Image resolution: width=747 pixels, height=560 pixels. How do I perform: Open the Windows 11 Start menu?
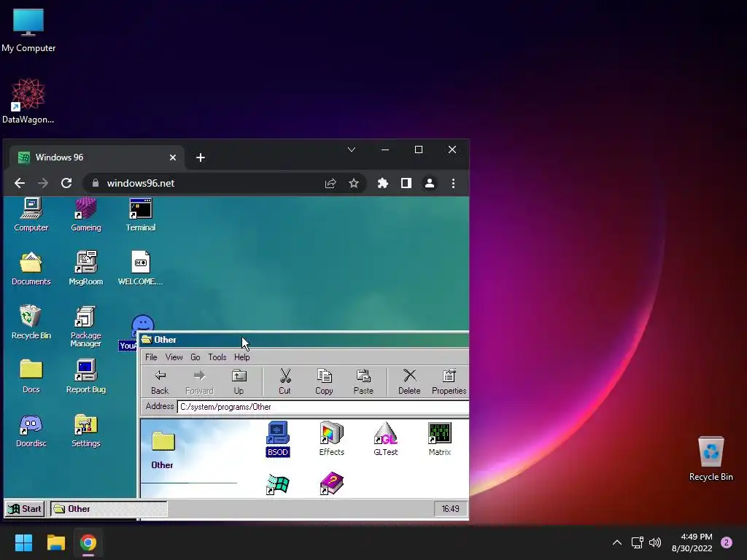coord(23,542)
